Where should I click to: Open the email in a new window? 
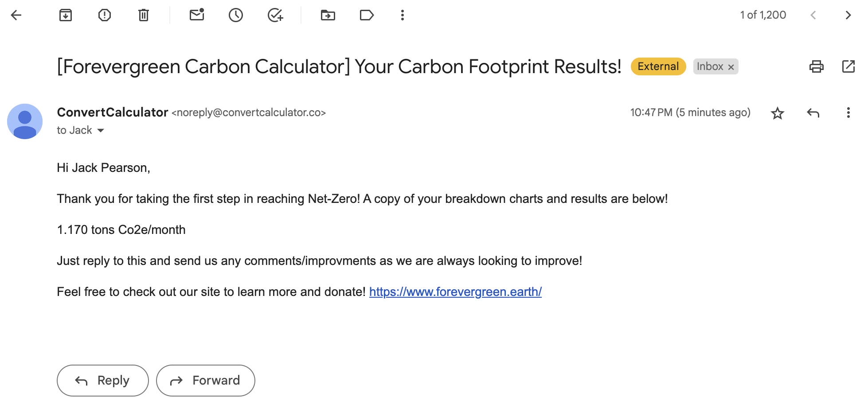click(x=848, y=66)
